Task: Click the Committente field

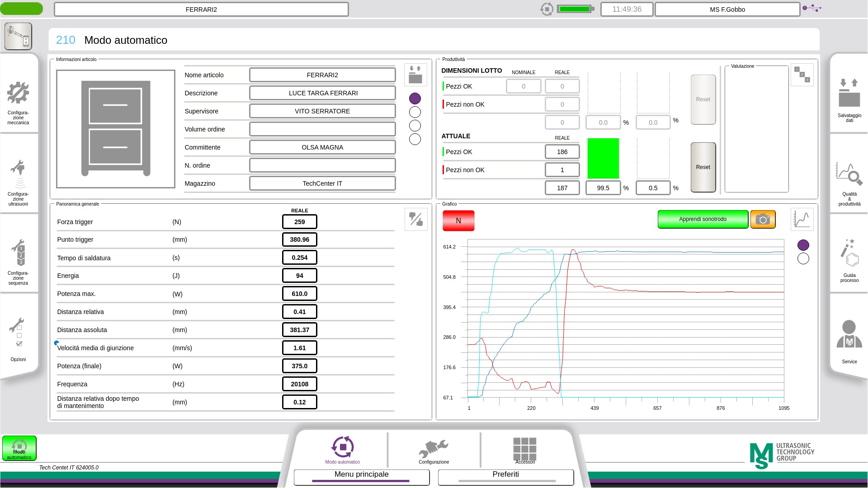Action: coord(322,147)
